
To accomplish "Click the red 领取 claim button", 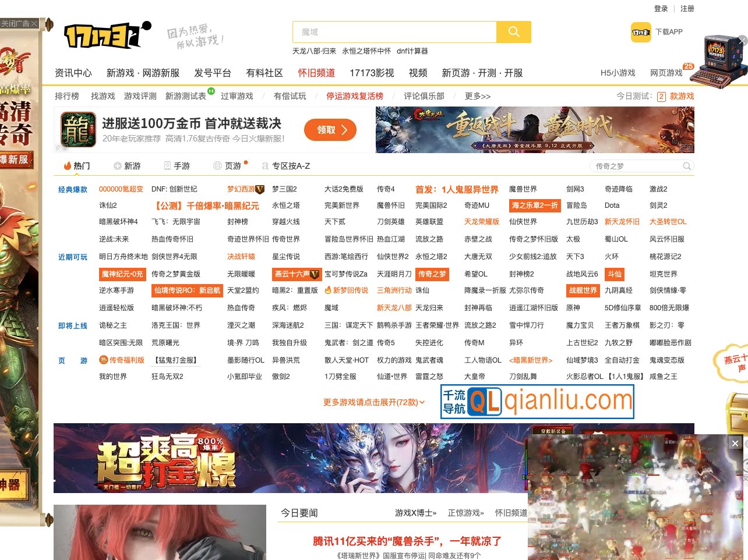I will pos(330,130).
